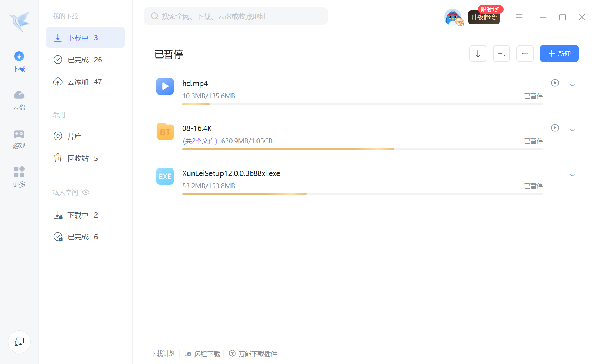
Task: Resume downloading XunLeiSetup12.0.0.3688xl.exe
Action: coord(572,173)
